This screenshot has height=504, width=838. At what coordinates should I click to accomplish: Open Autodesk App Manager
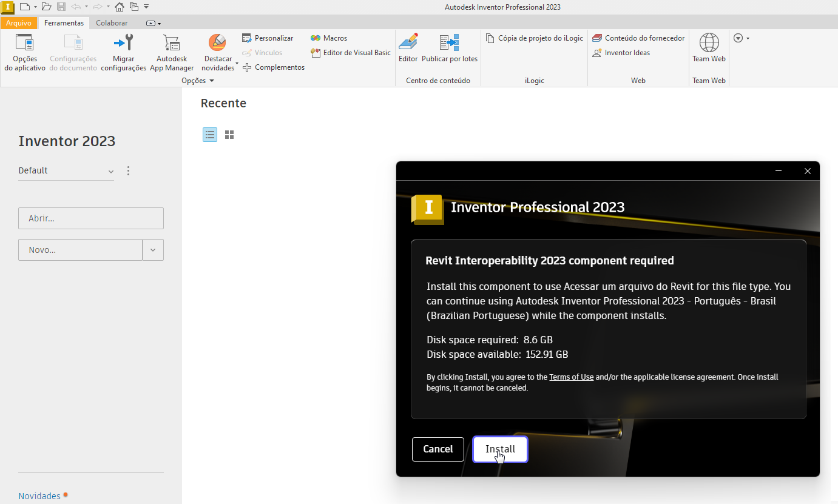tap(172, 53)
